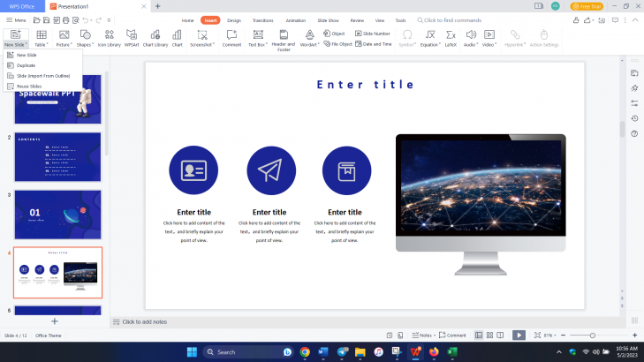The image size is (644, 362).
Task: Open the properties sliders icon in right sidebar
Action: coord(634,103)
